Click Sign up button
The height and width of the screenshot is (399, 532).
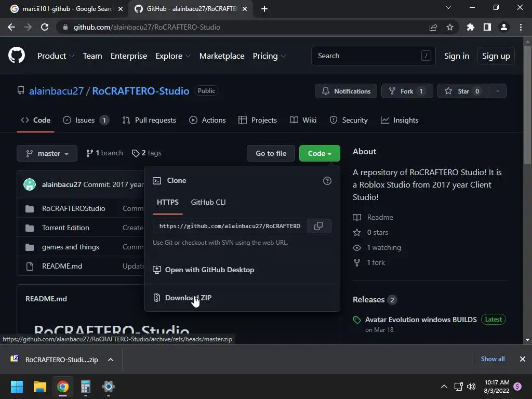[496, 56]
